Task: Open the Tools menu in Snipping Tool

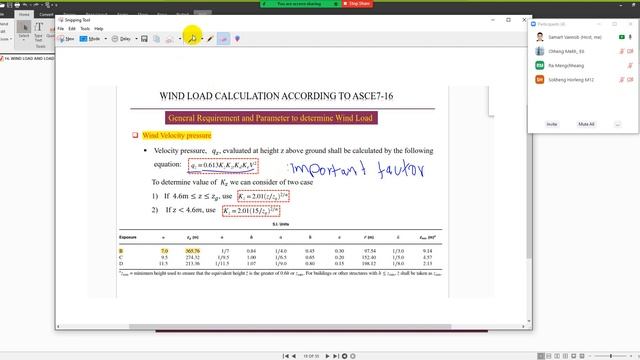Action: (x=85, y=29)
